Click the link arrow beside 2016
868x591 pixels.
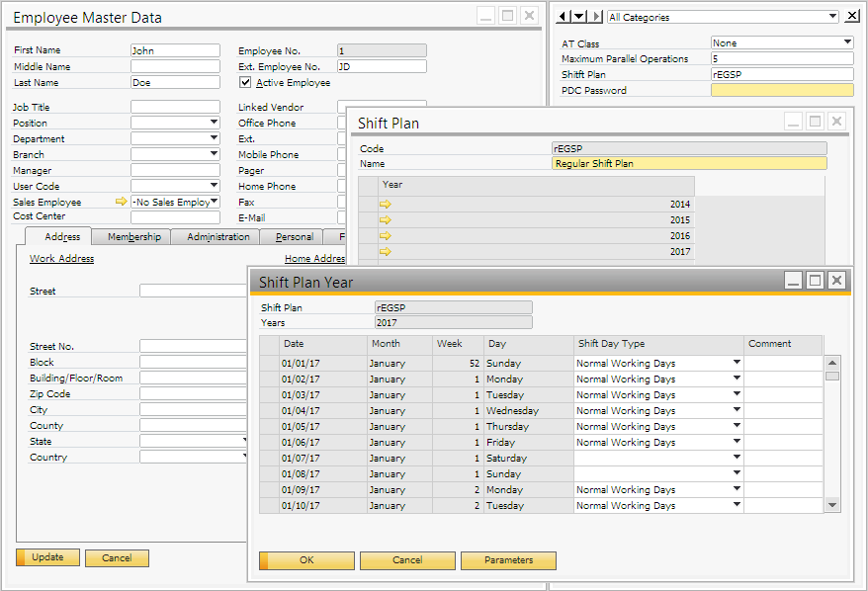point(386,236)
